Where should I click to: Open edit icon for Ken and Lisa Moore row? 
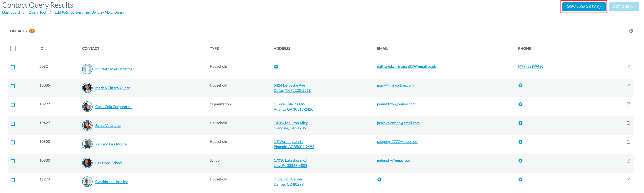tap(628, 142)
